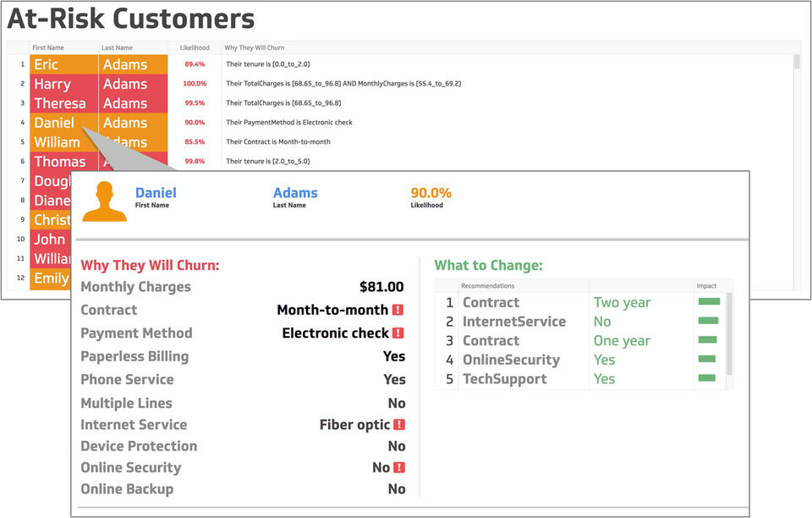812x518 pixels.
Task: Click the 85.5% likelihood cell
Action: [195, 141]
